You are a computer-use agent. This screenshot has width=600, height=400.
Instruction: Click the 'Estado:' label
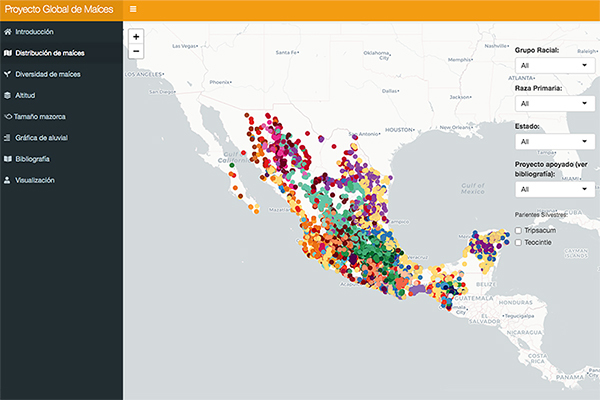point(527,126)
